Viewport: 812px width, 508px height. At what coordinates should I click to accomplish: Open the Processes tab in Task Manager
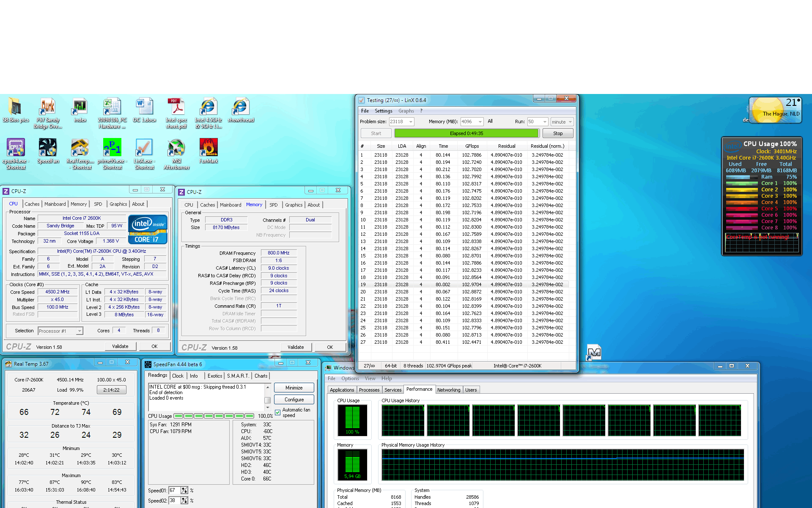click(369, 390)
